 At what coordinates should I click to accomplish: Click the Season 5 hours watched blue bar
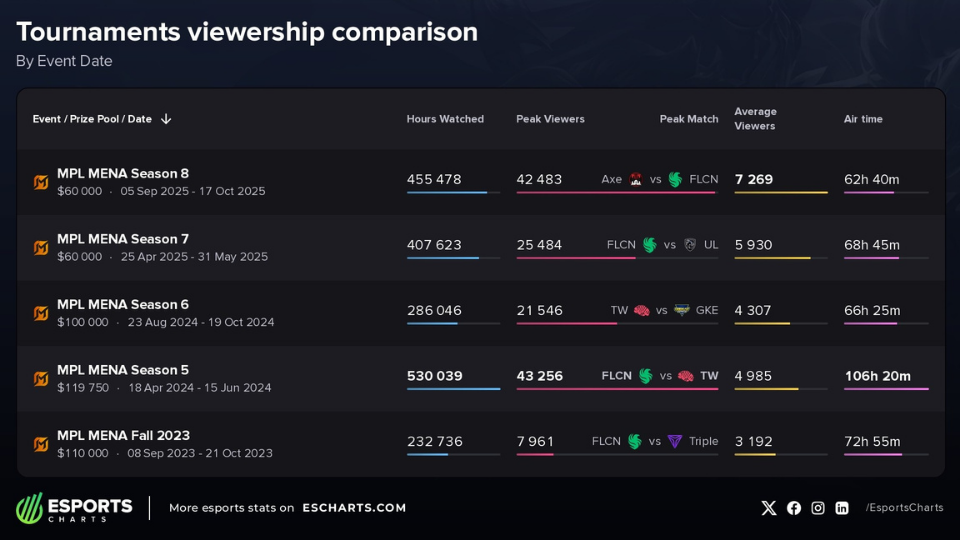pos(453,389)
